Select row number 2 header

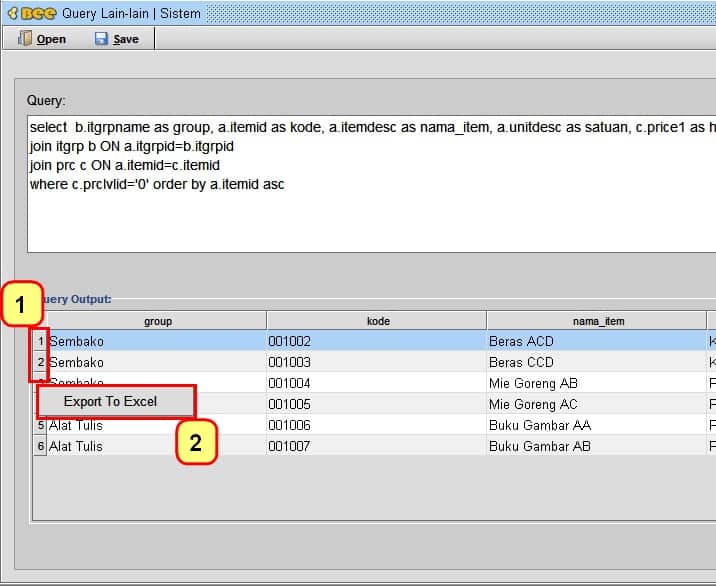[40, 362]
